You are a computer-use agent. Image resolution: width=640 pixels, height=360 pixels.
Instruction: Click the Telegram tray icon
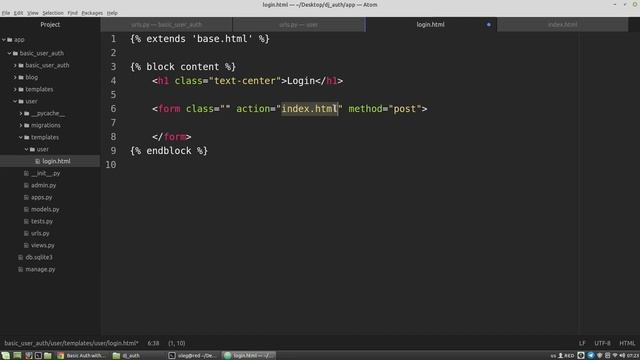pos(591,356)
